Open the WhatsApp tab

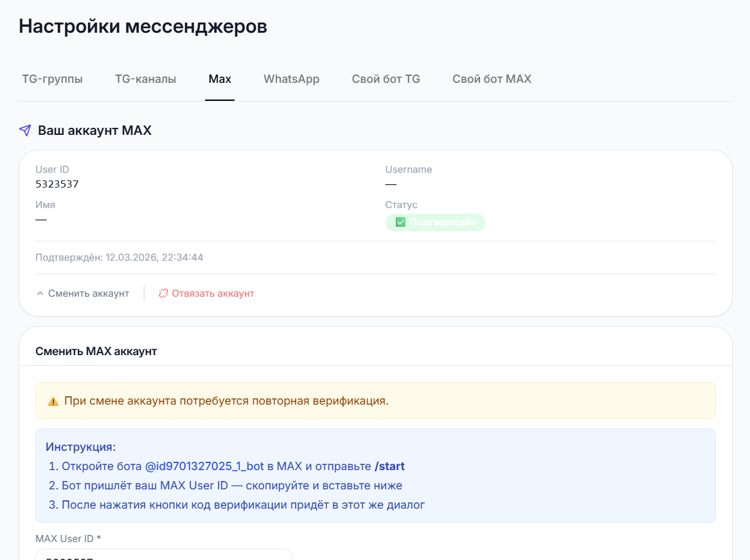(291, 80)
